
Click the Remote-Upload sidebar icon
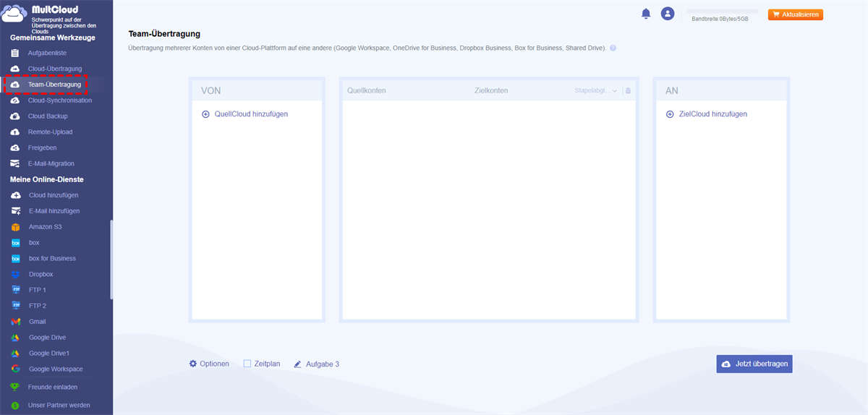tap(15, 132)
